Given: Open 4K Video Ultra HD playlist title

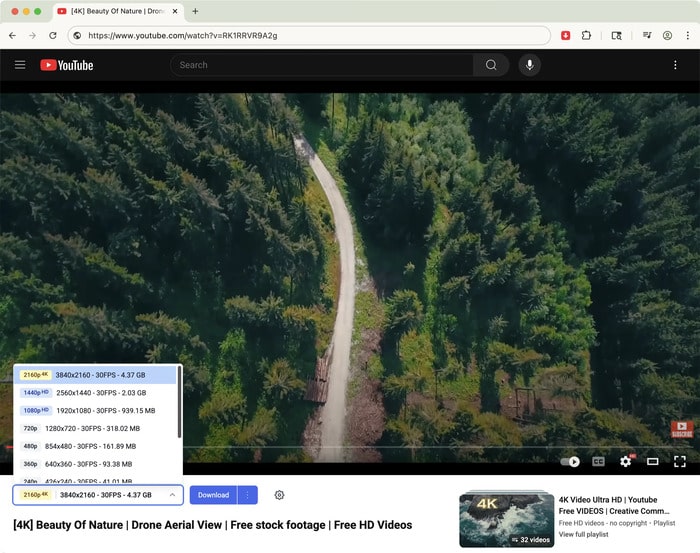Looking at the screenshot, I should click(614, 505).
